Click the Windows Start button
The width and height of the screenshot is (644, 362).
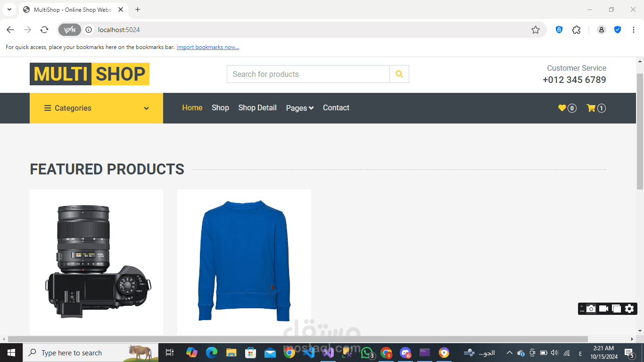pyautogui.click(x=11, y=353)
